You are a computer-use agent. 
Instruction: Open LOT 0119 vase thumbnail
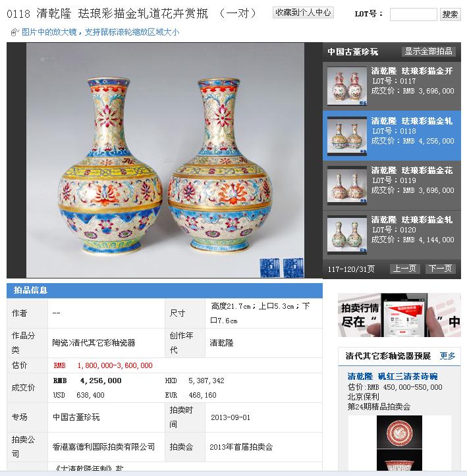[346, 185]
